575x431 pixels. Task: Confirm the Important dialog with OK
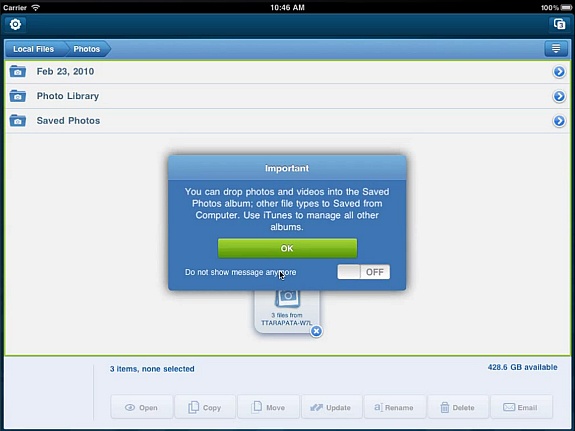(287, 248)
